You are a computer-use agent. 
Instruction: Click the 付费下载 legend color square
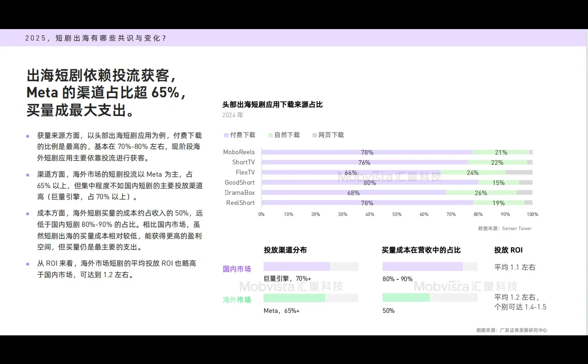(227, 134)
